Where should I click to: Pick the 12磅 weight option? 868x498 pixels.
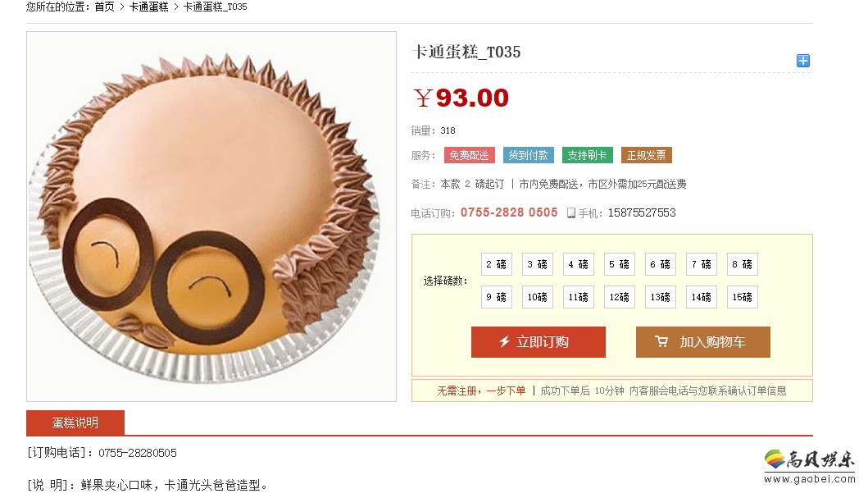[620, 297]
